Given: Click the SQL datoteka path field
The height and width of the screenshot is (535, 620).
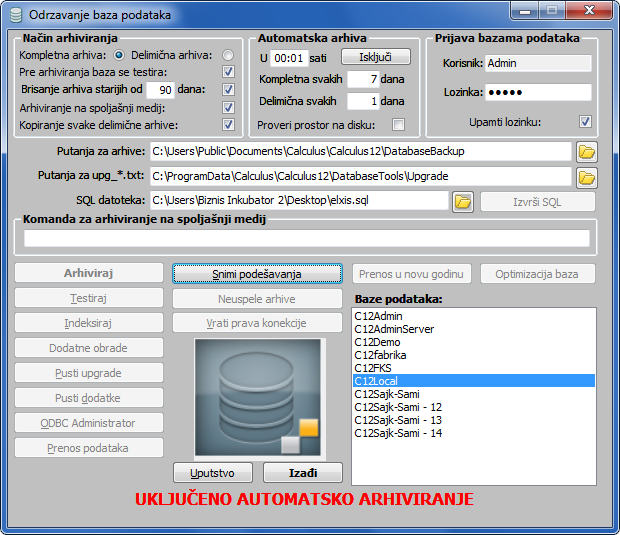Looking at the screenshot, I should [x=299, y=200].
